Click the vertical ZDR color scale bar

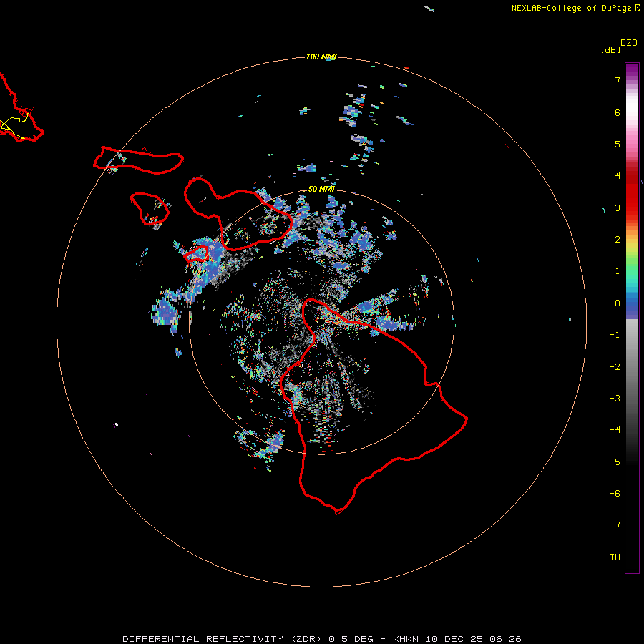click(x=632, y=318)
